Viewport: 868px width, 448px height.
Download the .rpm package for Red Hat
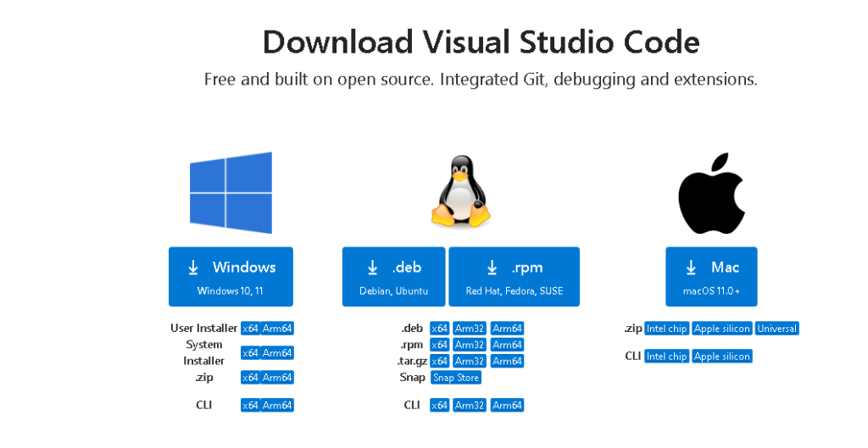pyautogui.click(x=514, y=277)
